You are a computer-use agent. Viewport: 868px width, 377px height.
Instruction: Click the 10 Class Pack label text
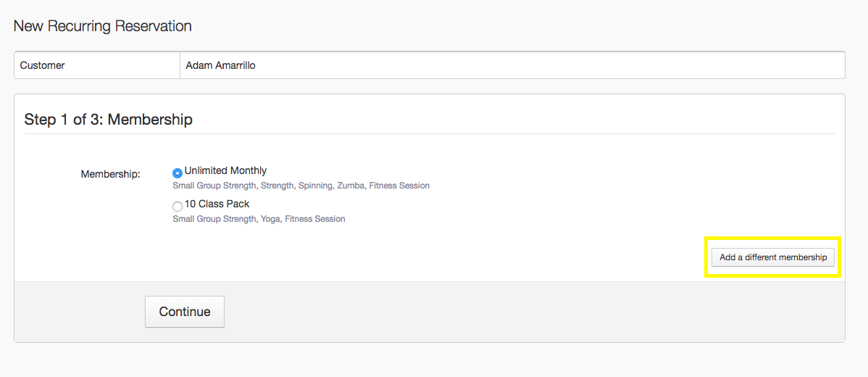[x=217, y=204]
